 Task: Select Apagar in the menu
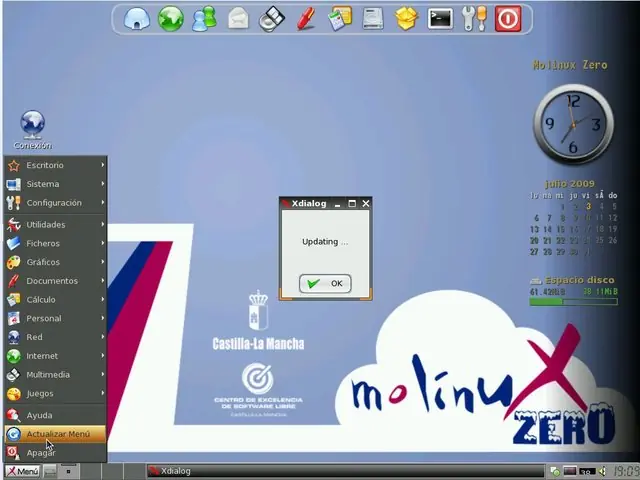pyautogui.click(x=56, y=453)
